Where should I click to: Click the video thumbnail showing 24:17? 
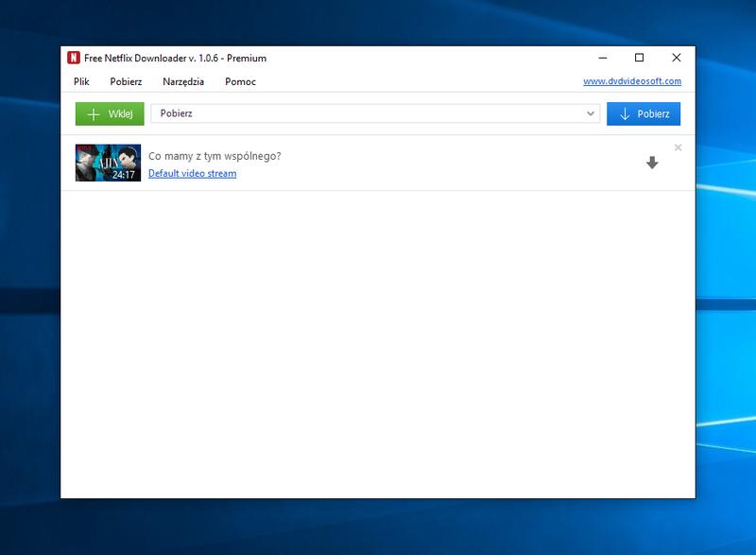click(108, 163)
